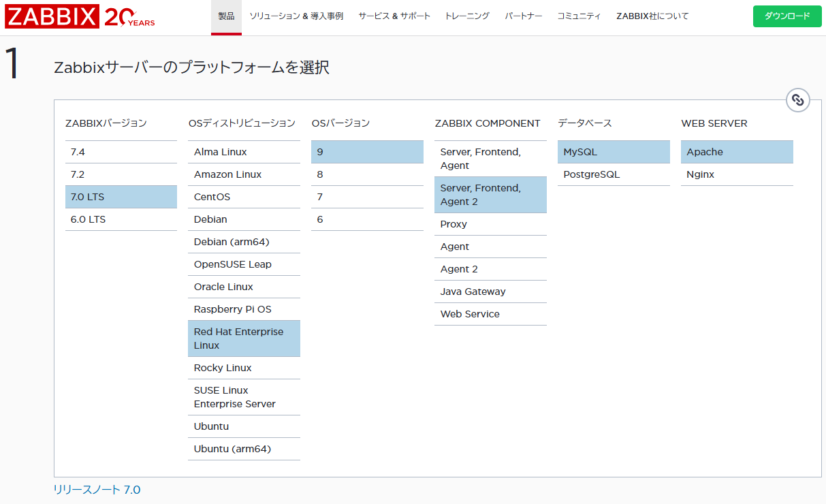826x504 pixels.
Task: Select Zabbix version 7.2
Action: 121,174
